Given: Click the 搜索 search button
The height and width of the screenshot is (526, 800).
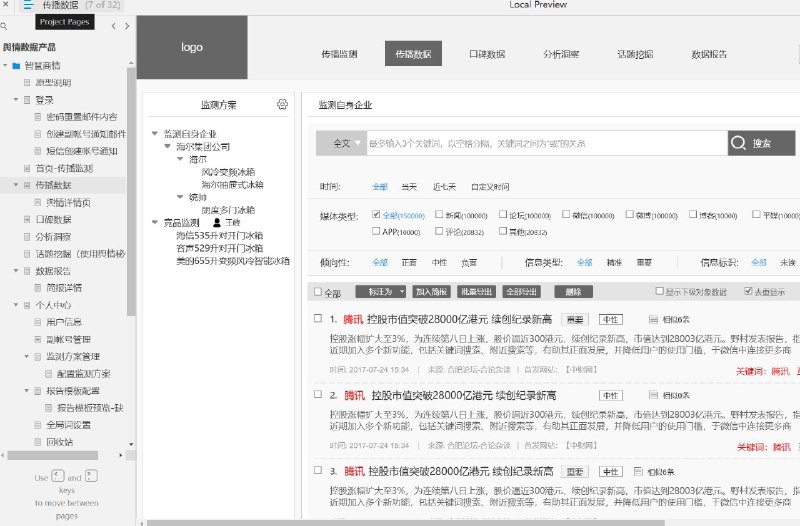Looking at the screenshot, I should (x=761, y=143).
